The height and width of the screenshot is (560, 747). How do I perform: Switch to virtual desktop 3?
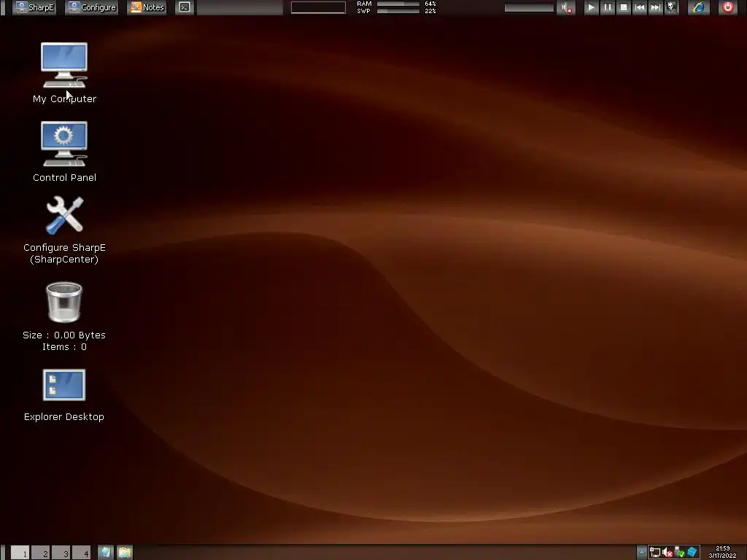61,553
